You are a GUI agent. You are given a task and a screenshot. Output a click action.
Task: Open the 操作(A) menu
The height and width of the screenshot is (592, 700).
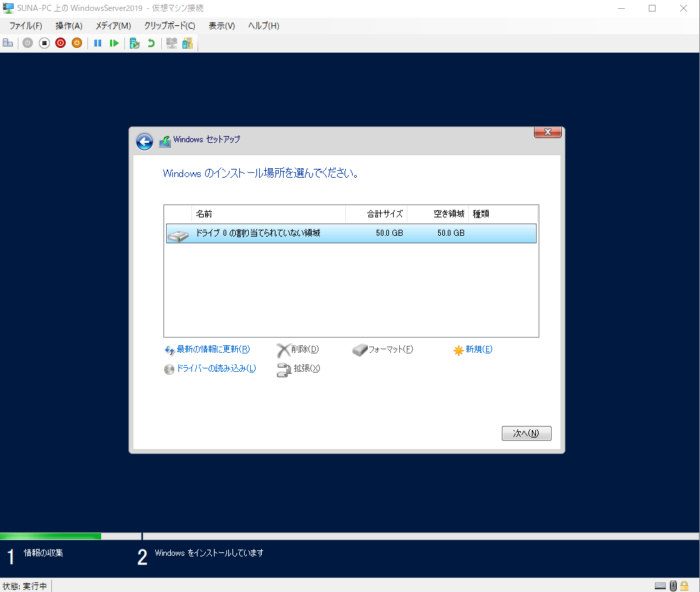pyautogui.click(x=69, y=26)
